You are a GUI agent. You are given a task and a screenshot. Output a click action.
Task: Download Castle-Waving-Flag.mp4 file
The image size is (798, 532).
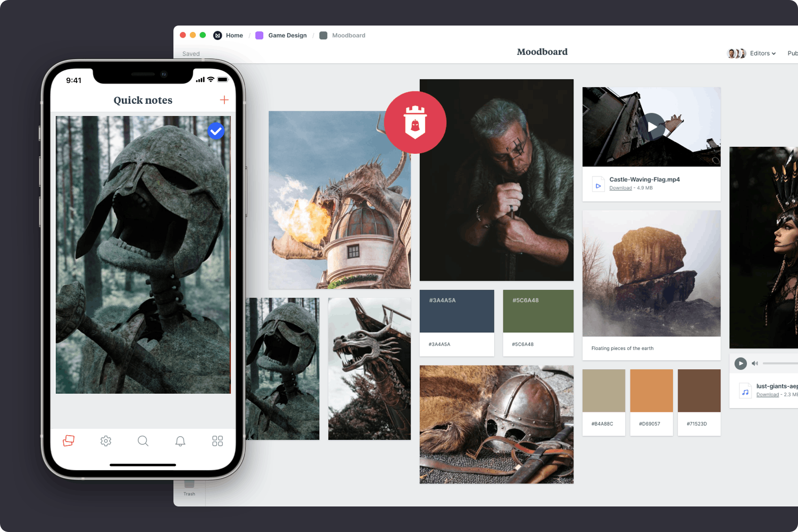tap(620, 188)
